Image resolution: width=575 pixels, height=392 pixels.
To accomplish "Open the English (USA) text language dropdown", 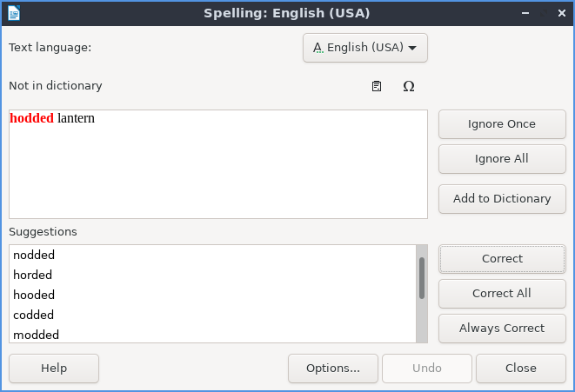I will (365, 48).
